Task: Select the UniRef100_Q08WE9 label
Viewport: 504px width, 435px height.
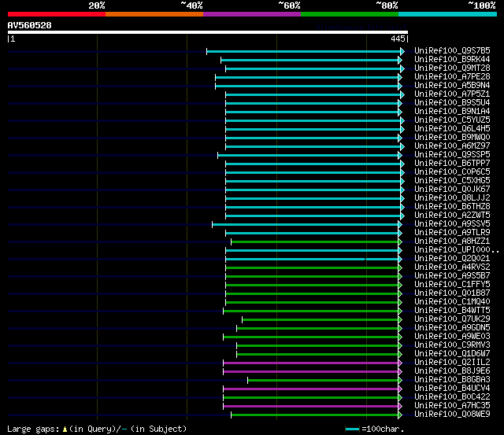Action: tap(452, 415)
